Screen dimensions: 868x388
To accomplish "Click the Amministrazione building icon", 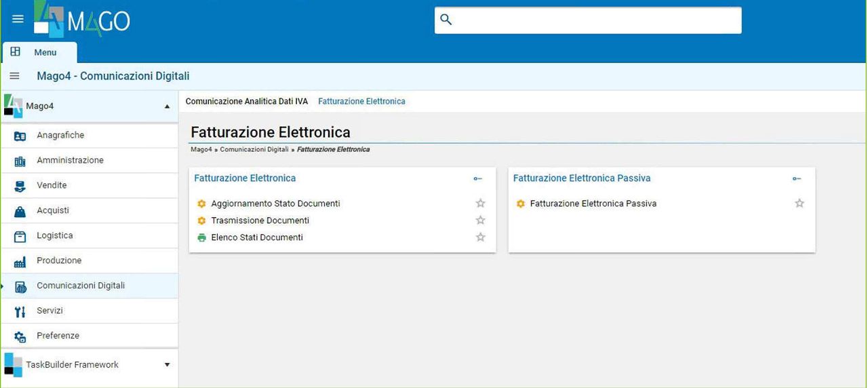I will tap(20, 161).
